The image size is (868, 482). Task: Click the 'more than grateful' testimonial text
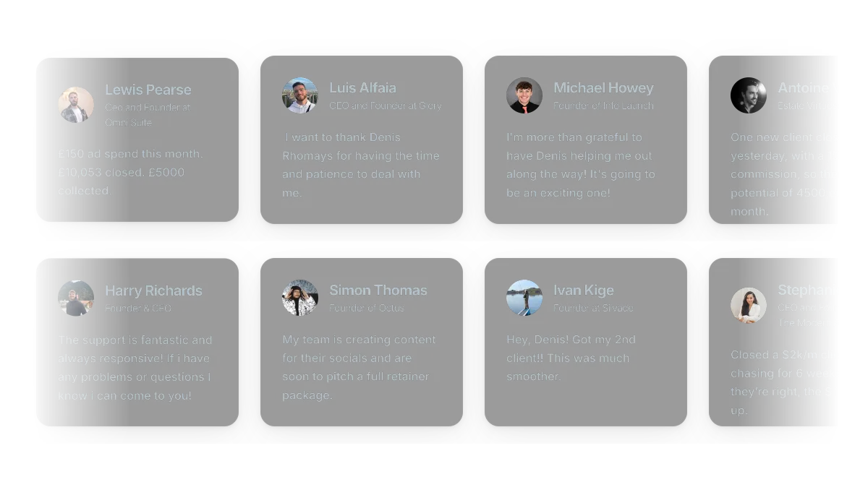click(x=581, y=165)
